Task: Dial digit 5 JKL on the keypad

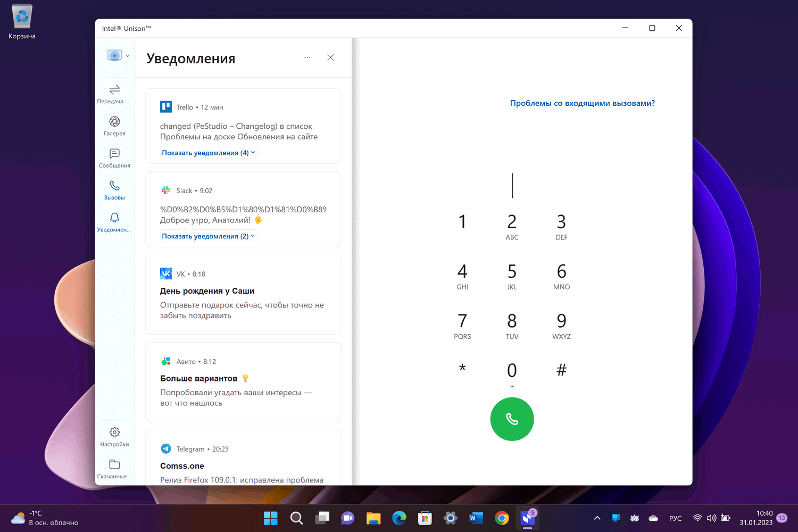Action: point(512,276)
